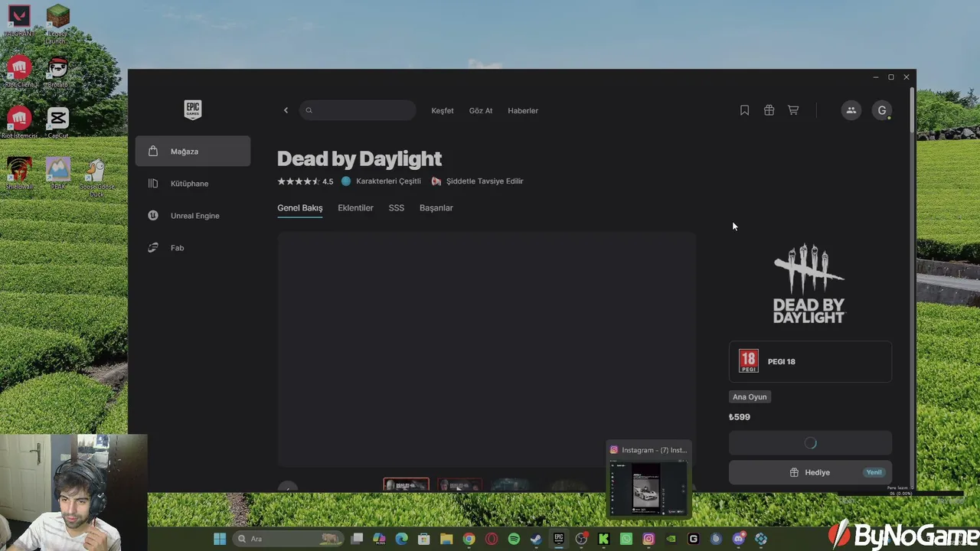
Task: Open Göz At in the store navigation
Action: click(481, 111)
